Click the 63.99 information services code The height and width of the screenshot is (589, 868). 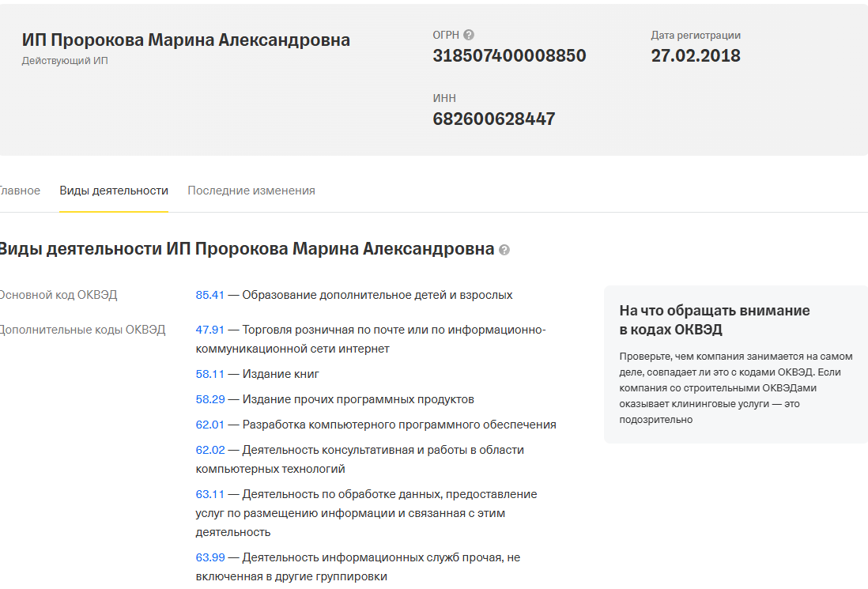point(210,557)
